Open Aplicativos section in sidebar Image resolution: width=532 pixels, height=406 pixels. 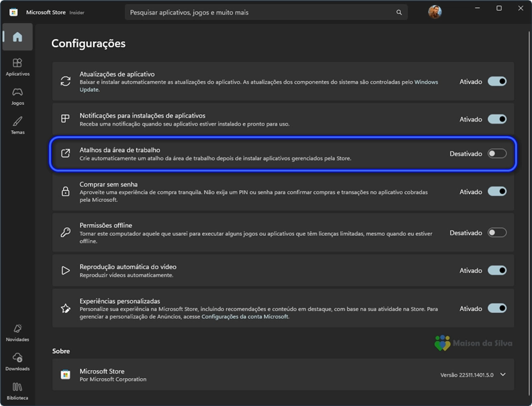click(x=17, y=66)
